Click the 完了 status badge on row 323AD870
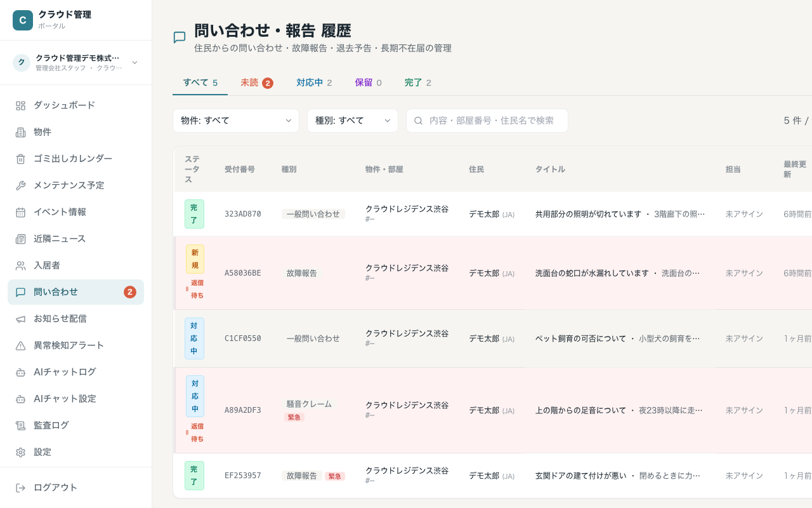Viewport: 812px width, 508px height. [194, 214]
